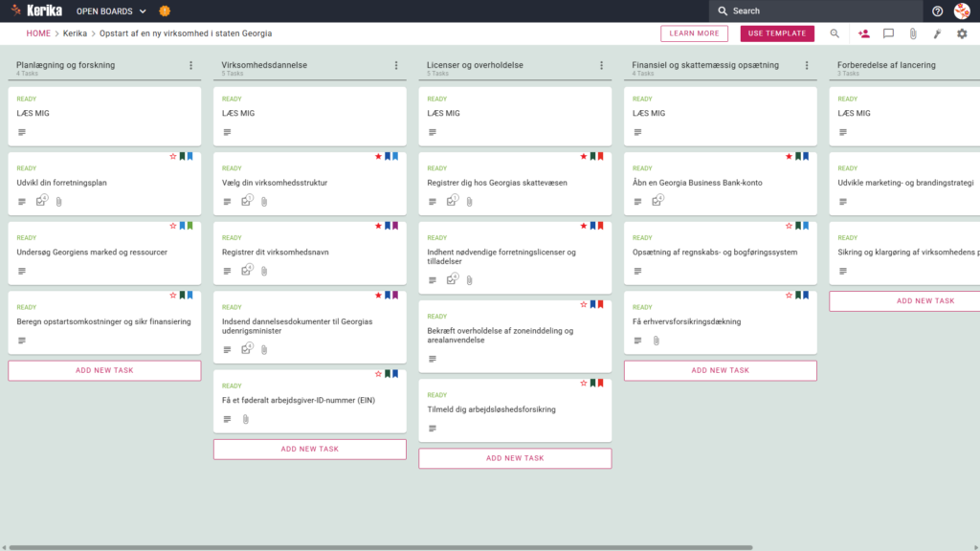980x551 pixels.
Task: Toggle star on Vælg din virksomhedsstruktur card
Action: pos(378,156)
